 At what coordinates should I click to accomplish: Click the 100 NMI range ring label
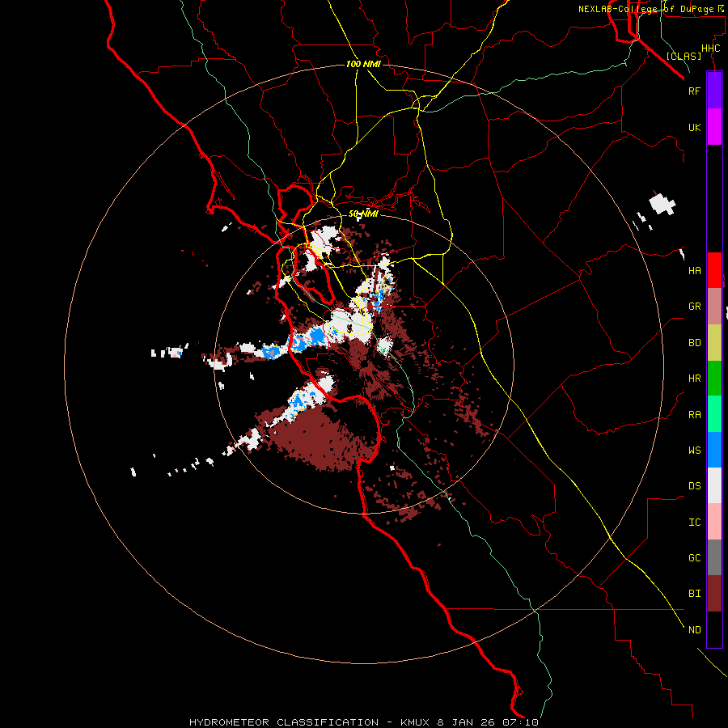pos(363,64)
